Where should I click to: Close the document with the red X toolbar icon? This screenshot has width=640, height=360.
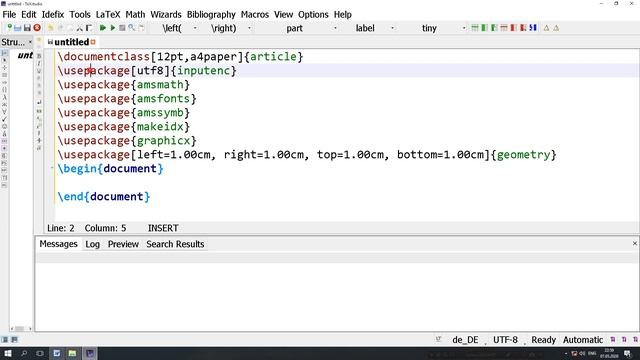click(x=37, y=28)
